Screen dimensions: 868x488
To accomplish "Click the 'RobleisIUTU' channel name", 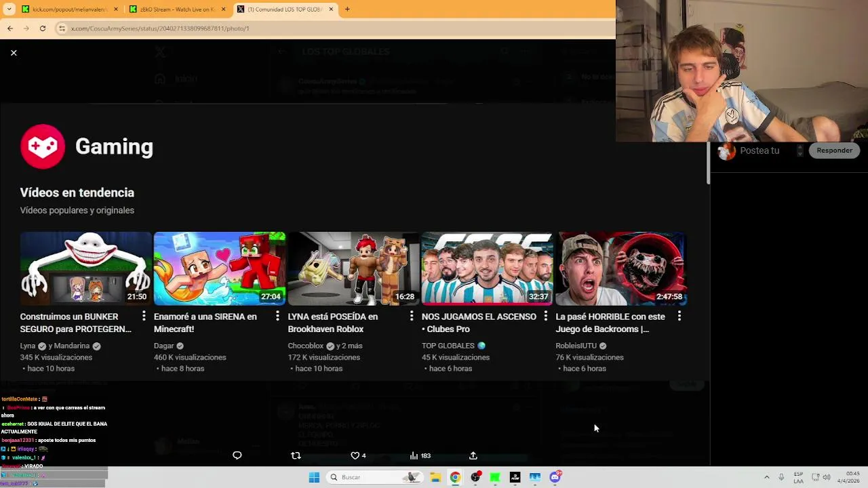I will (576, 346).
